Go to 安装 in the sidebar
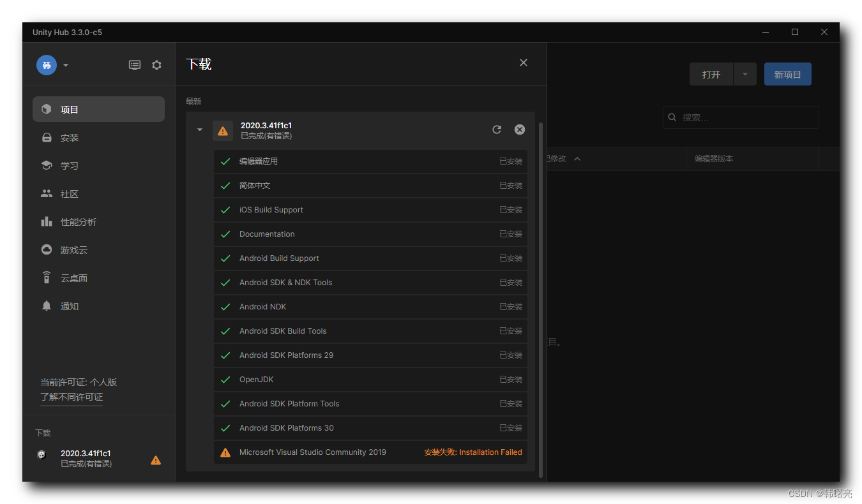The height and width of the screenshot is (504, 862). pyautogui.click(x=98, y=137)
